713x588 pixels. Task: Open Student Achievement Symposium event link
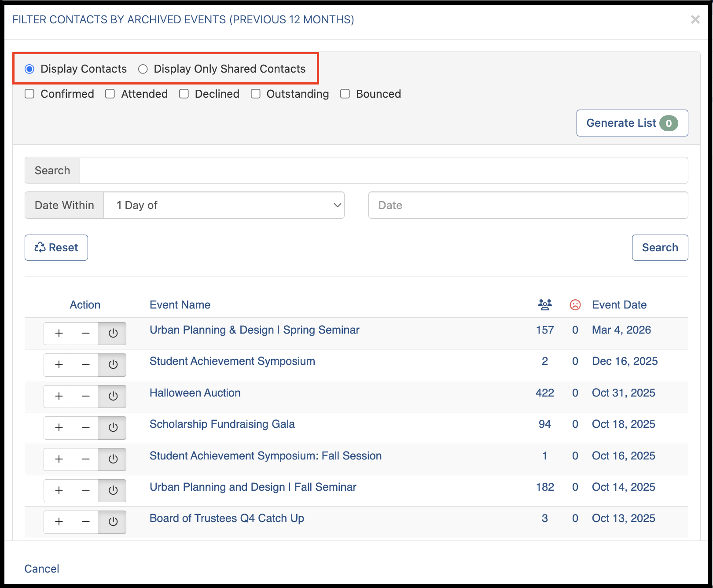point(232,361)
